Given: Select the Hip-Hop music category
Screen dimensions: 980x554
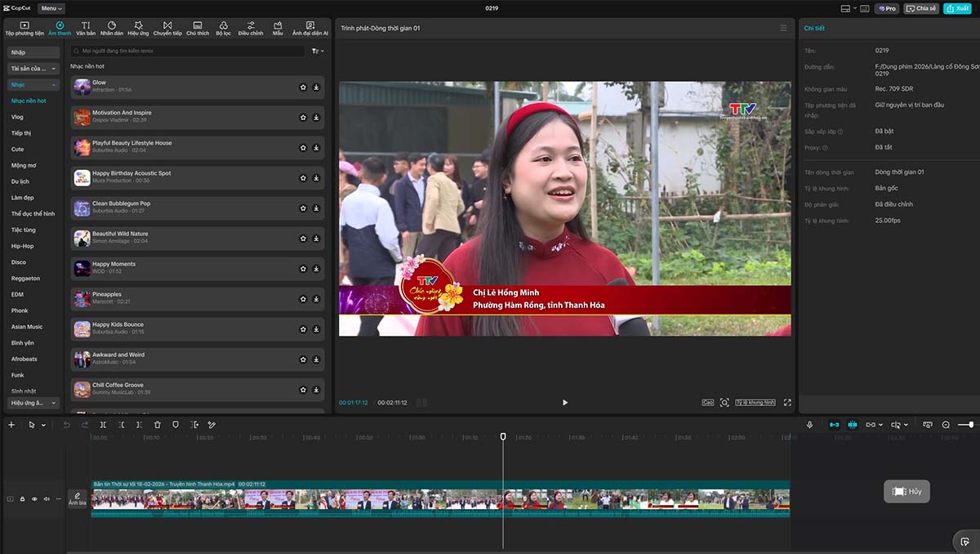Looking at the screenshot, I should coord(22,246).
